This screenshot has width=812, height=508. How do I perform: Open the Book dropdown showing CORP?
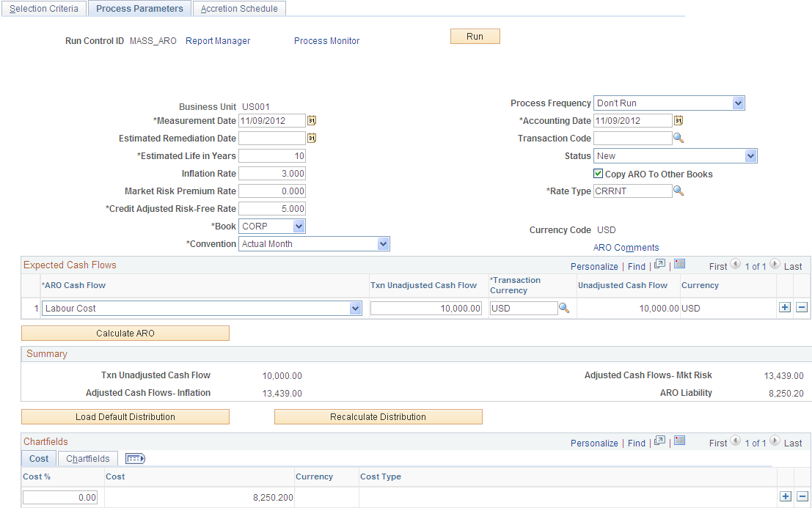click(x=272, y=226)
